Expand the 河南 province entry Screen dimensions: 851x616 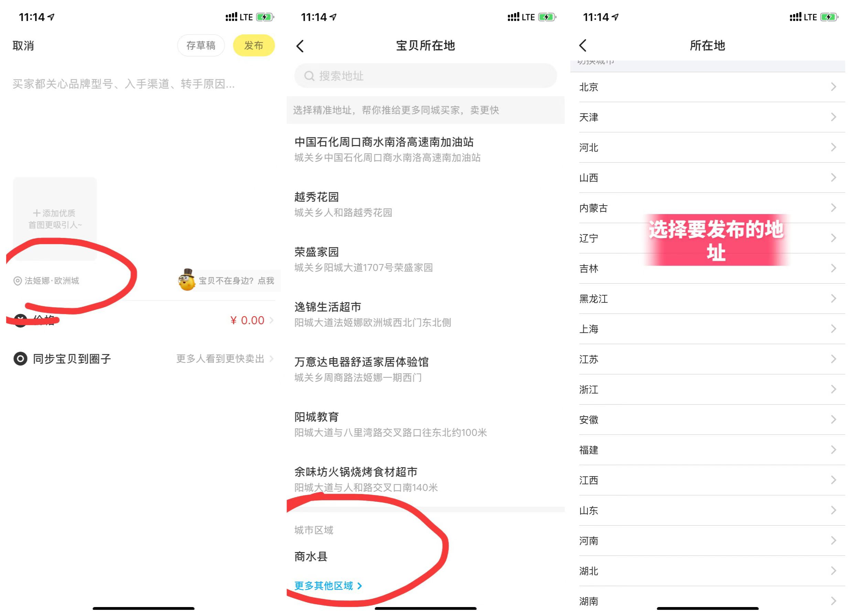coord(833,541)
